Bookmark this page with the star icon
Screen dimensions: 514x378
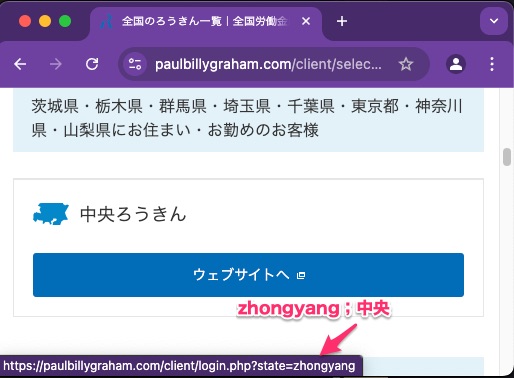pyautogui.click(x=406, y=64)
